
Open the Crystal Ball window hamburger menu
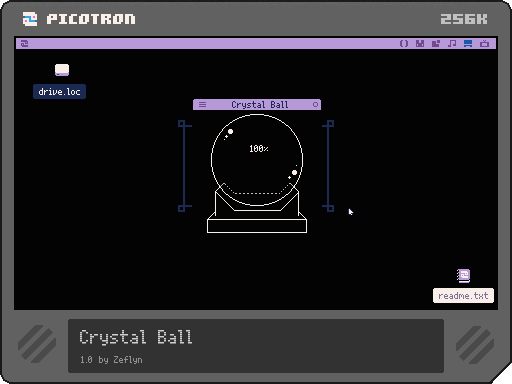pos(202,105)
